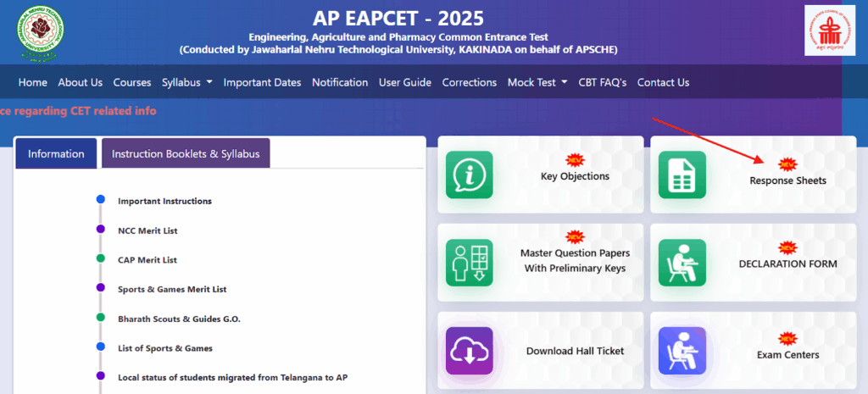
Task: Open Master Question Papers With Preliminary Keys
Action: pos(576,261)
